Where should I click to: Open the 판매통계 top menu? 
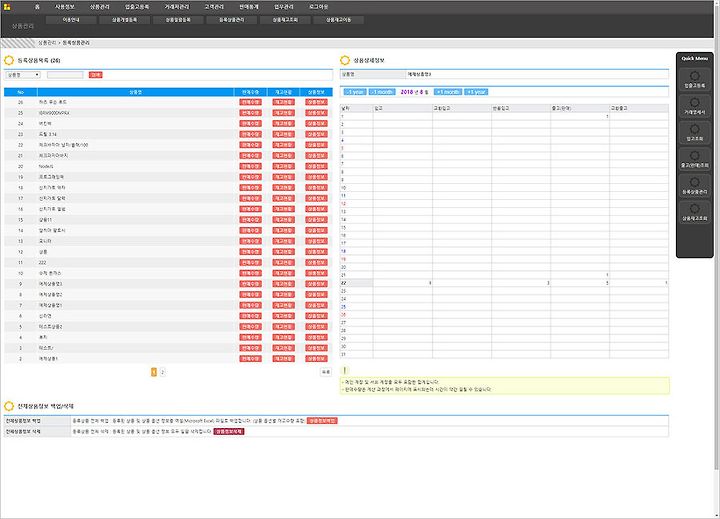coord(249,7)
